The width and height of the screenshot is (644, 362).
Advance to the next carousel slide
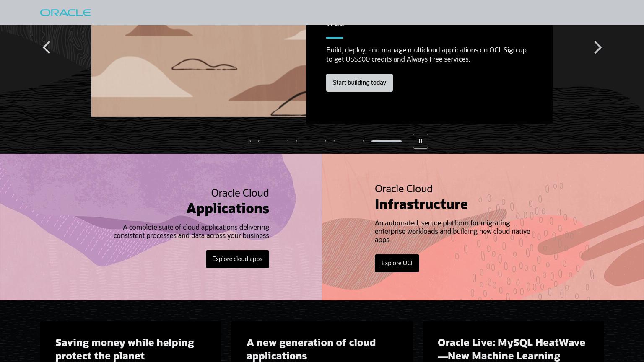(598, 47)
